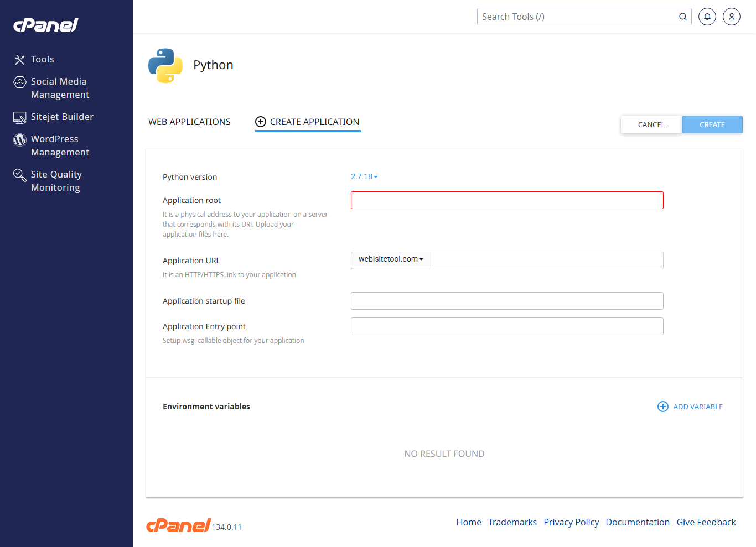Screen dimensions: 756x547
Task: Open the Home footer link
Action: [x=469, y=522]
